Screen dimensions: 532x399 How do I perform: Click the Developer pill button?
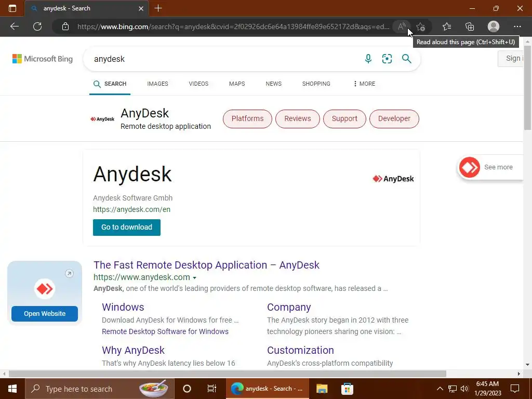[394, 119]
